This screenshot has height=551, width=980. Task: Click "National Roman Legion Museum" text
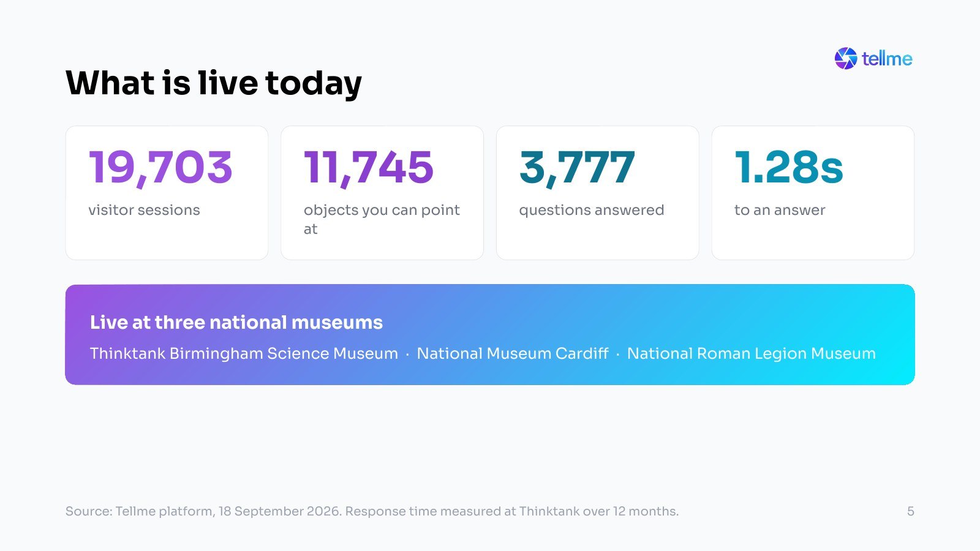[752, 353]
